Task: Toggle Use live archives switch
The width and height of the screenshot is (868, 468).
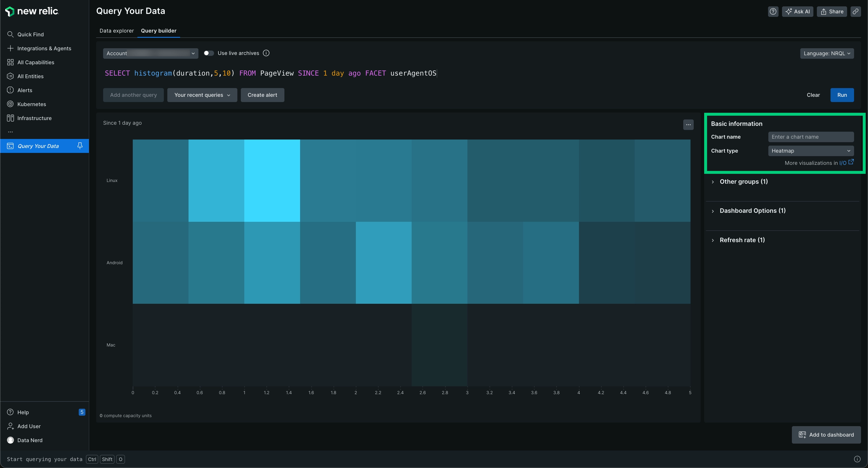Action: (x=209, y=53)
